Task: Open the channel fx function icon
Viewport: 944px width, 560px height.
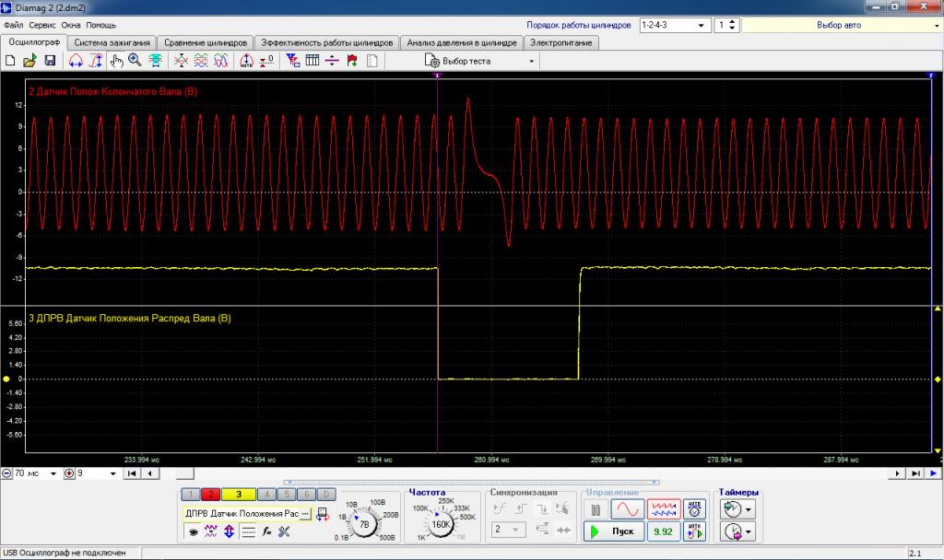Action: tap(266, 531)
